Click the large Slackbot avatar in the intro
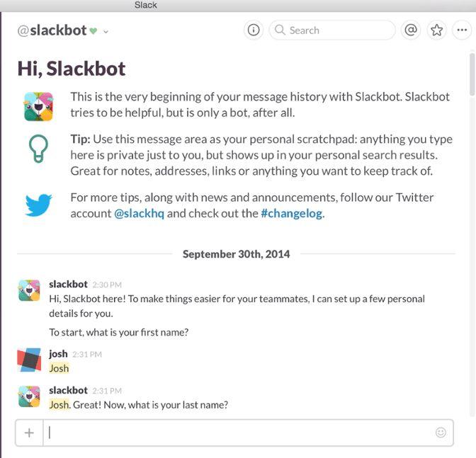476x458 pixels. click(x=38, y=106)
